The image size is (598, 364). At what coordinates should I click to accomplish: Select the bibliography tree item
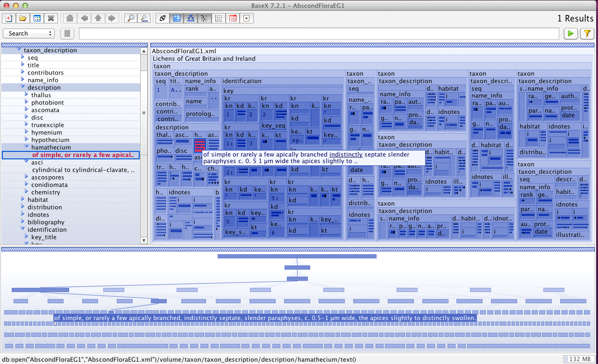tap(46, 222)
